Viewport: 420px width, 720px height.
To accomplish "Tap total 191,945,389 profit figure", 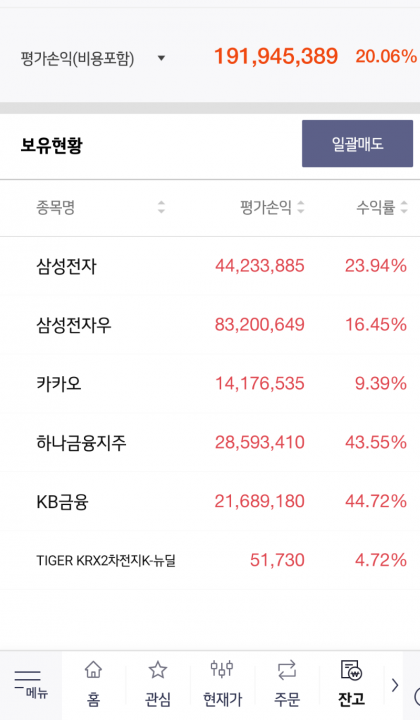I will click(276, 56).
